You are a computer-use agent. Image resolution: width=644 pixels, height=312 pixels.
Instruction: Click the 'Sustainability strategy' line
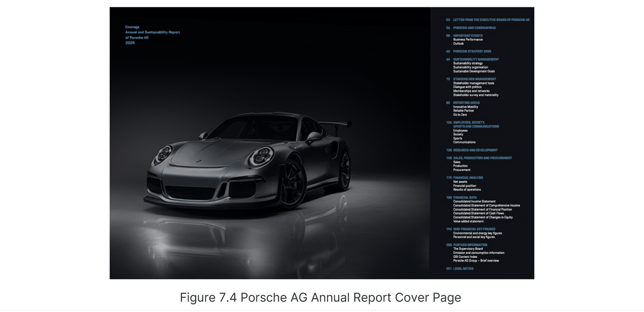(x=468, y=63)
